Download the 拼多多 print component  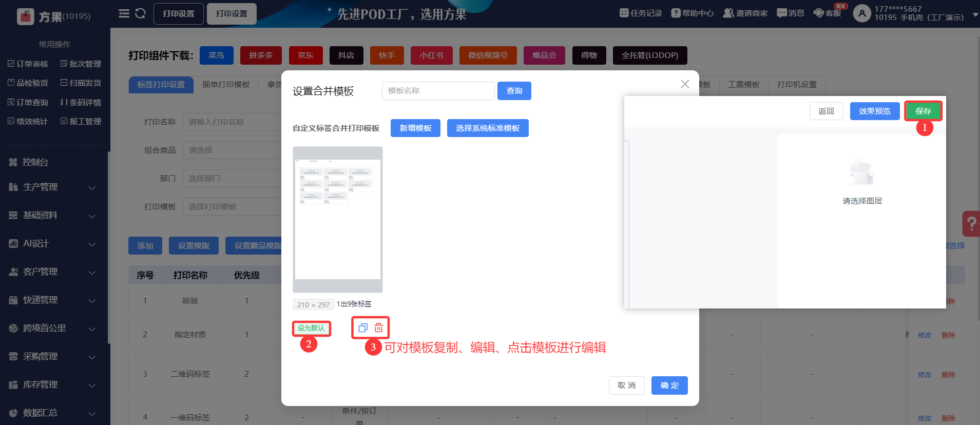click(261, 55)
